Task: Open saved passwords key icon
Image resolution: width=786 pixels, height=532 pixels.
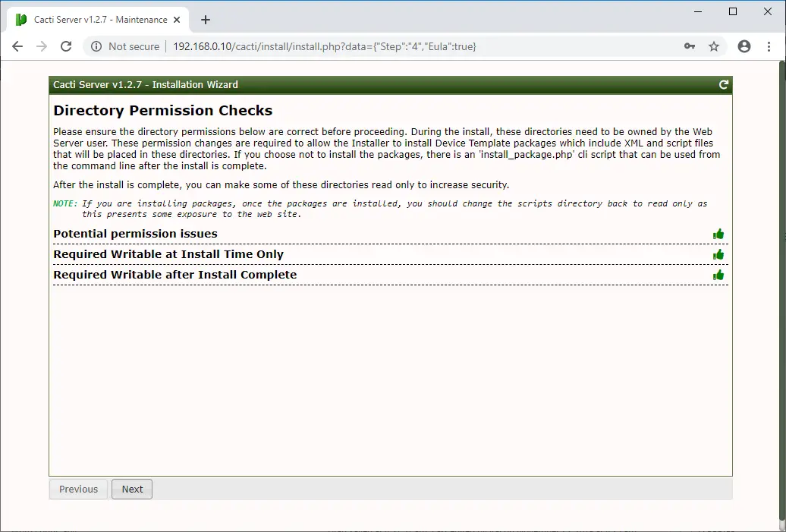Action: (690, 46)
